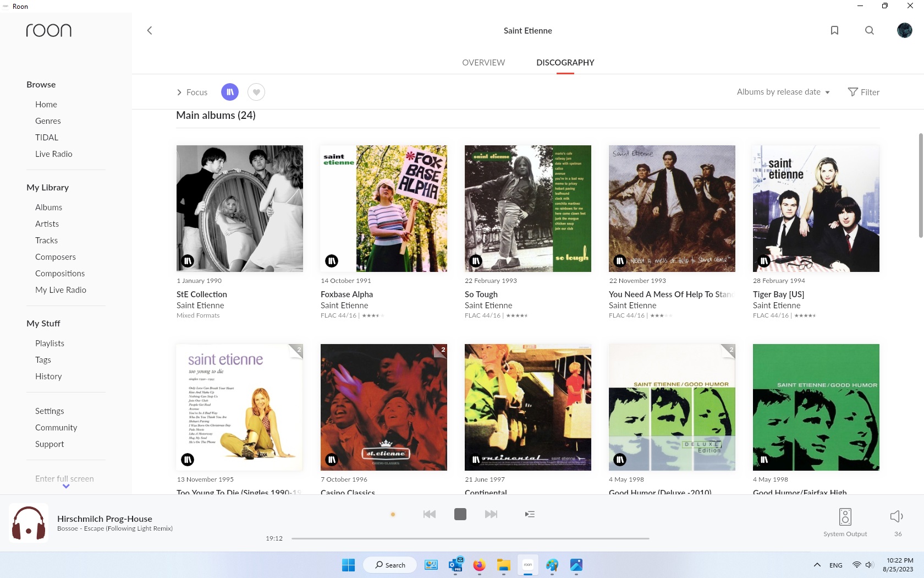Select the System Output speaker icon
This screenshot has height=578, width=924.
845,516
